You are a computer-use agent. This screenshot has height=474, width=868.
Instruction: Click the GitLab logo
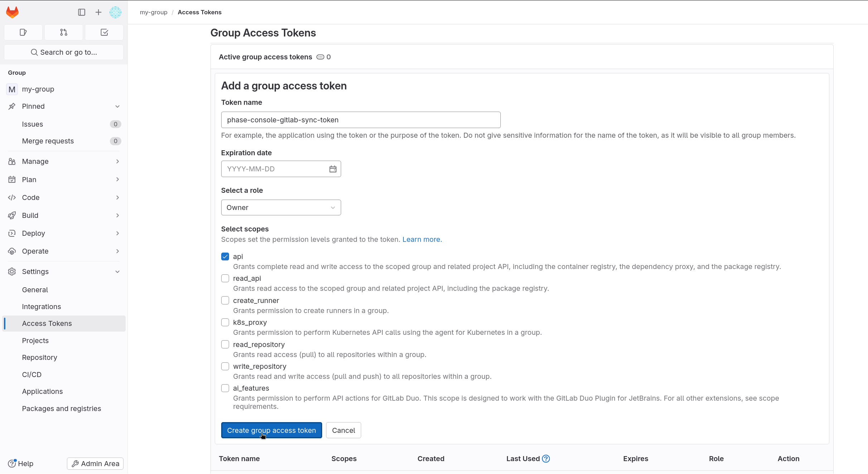12,12
